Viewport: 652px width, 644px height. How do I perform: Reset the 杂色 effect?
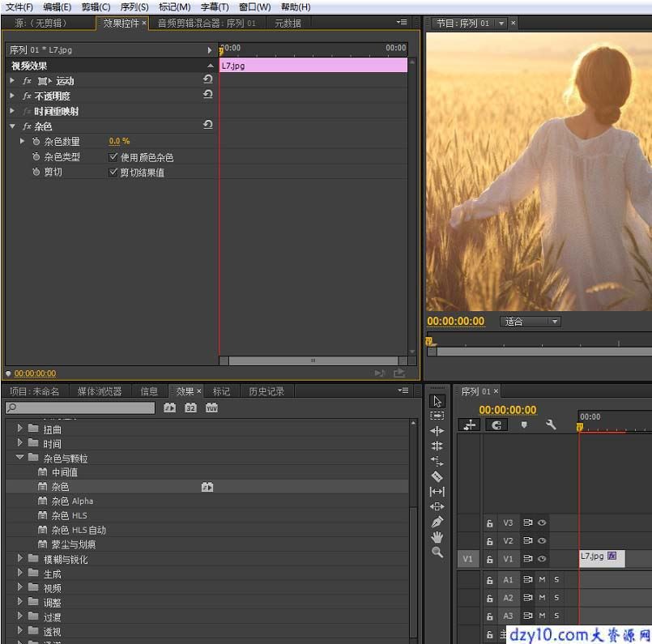[x=207, y=125]
